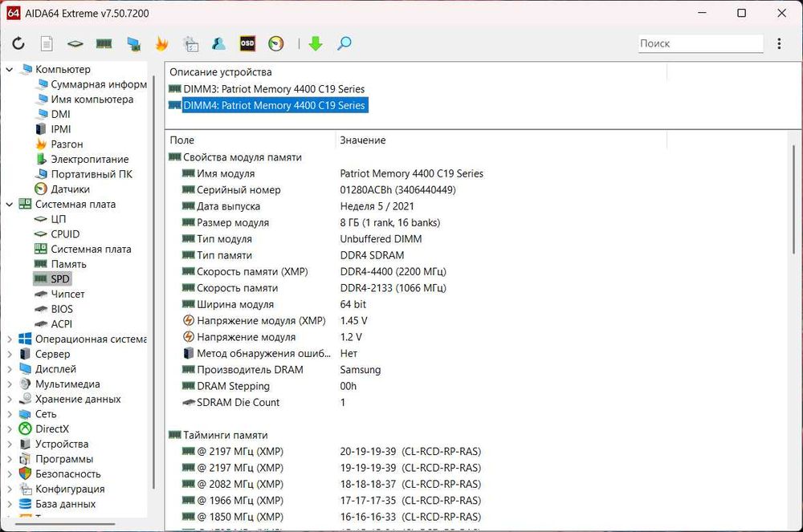
Task: Click the Размер модуля row
Action: click(x=311, y=222)
